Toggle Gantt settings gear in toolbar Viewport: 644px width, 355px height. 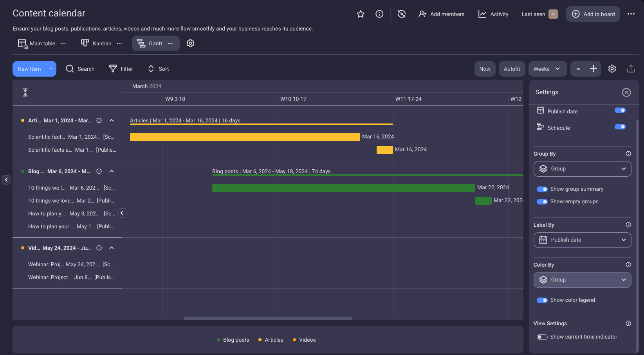click(612, 69)
